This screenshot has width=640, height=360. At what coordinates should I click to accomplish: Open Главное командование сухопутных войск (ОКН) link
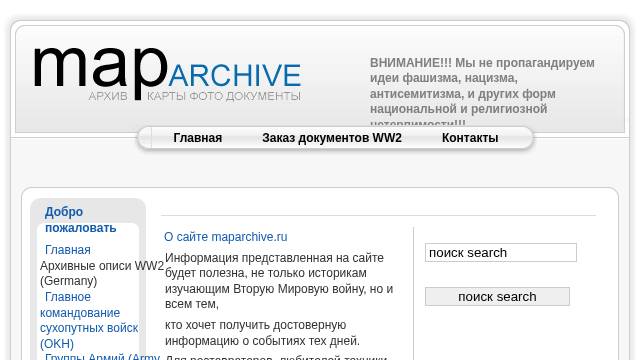click(x=89, y=320)
